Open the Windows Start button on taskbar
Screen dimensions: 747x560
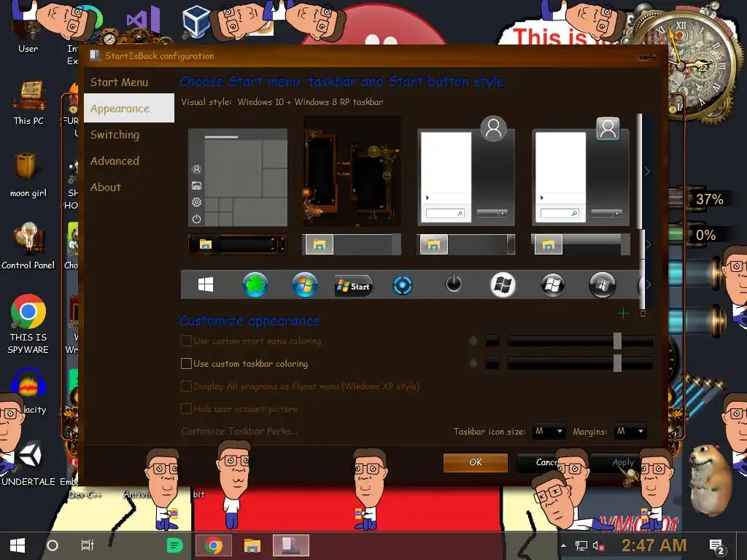click(18, 545)
